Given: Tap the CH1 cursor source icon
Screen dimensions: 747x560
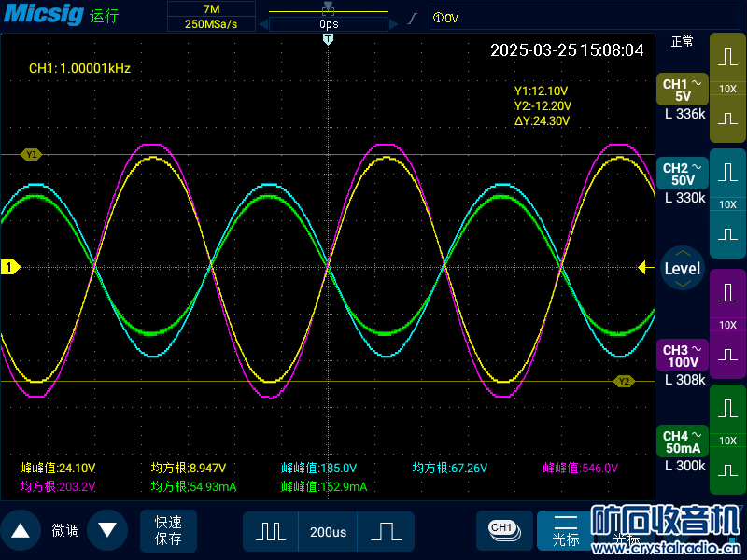Looking at the screenshot, I should [503, 529].
